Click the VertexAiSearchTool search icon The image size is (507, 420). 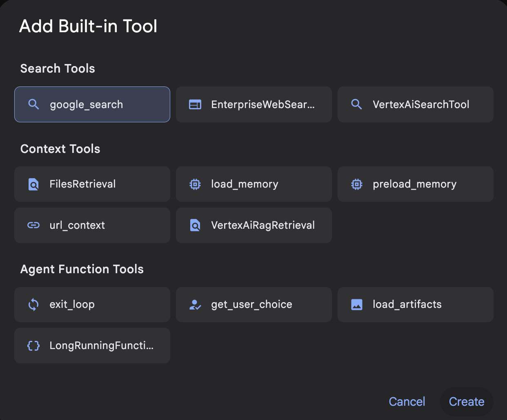click(x=356, y=104)
